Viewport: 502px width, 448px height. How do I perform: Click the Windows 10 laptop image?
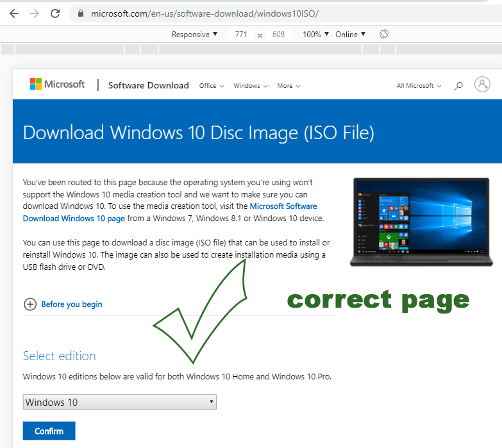point(421,222)
